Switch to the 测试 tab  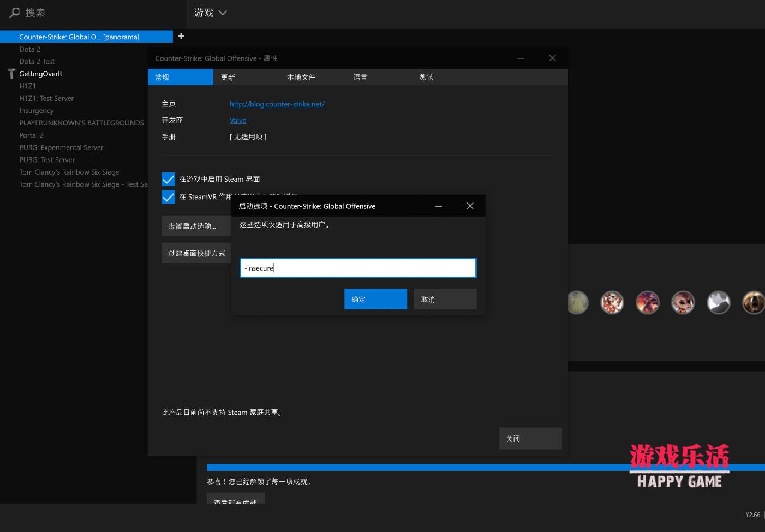(426, 77)
